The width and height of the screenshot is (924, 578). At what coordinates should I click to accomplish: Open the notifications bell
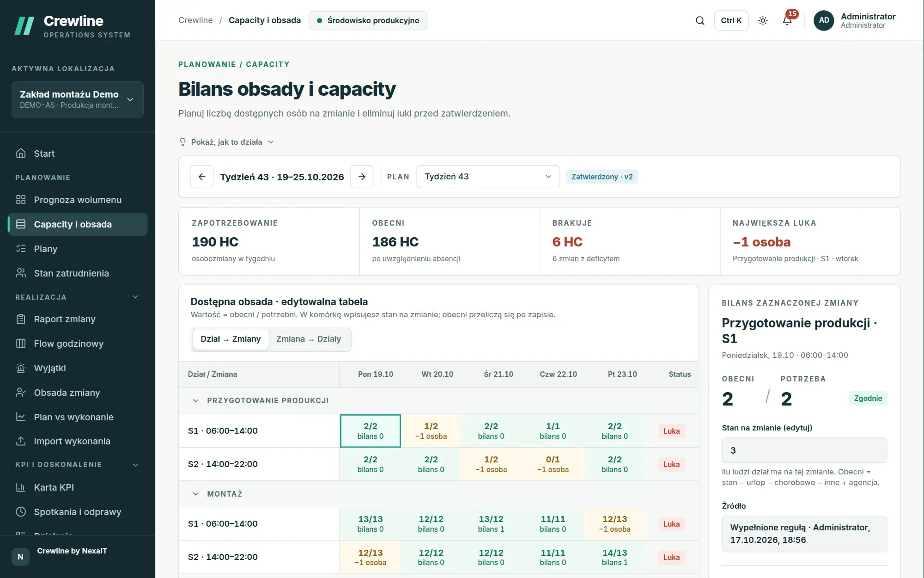coord(788,20)
